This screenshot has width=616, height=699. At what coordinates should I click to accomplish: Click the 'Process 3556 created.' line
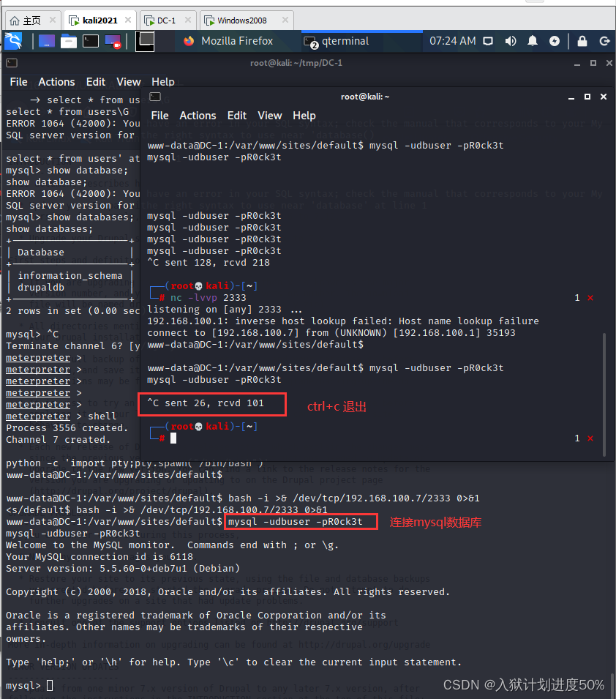(x=67, y=428)
